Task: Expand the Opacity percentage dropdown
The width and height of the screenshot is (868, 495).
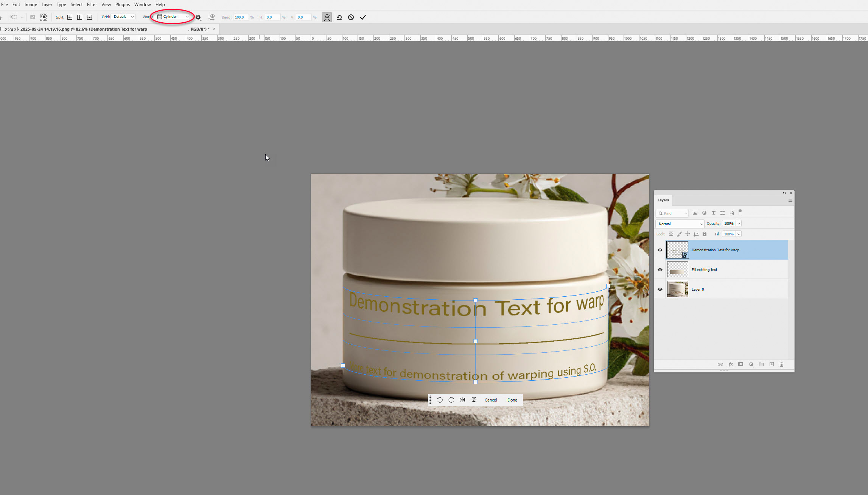Action: (738, 223)
